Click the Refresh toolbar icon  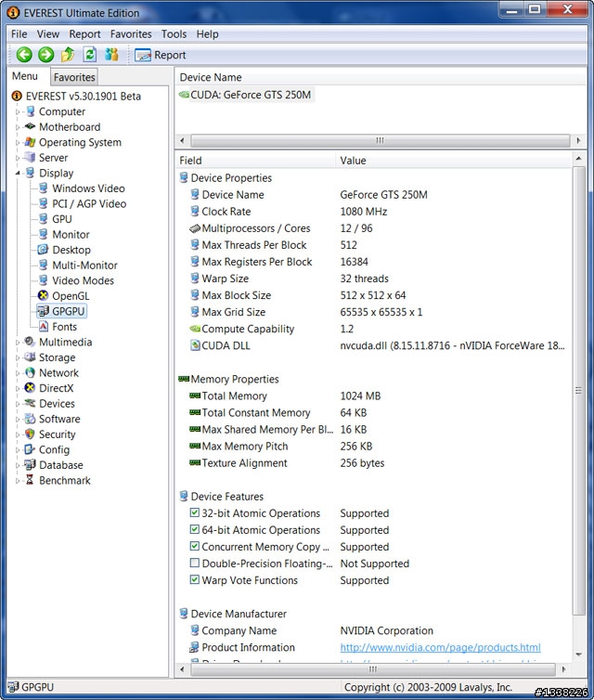click(x=90, y=55)
